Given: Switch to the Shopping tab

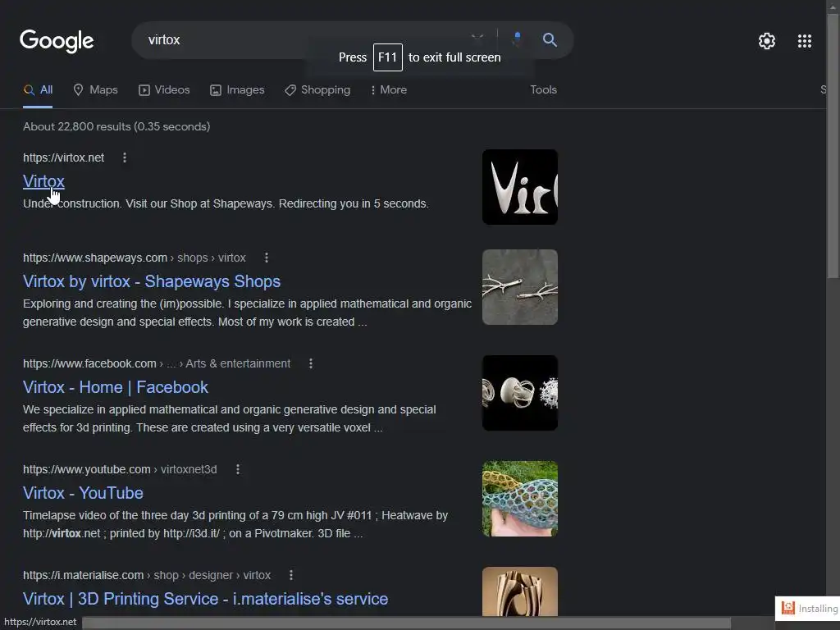Looking at the screenshot, I should click(317, 90).
